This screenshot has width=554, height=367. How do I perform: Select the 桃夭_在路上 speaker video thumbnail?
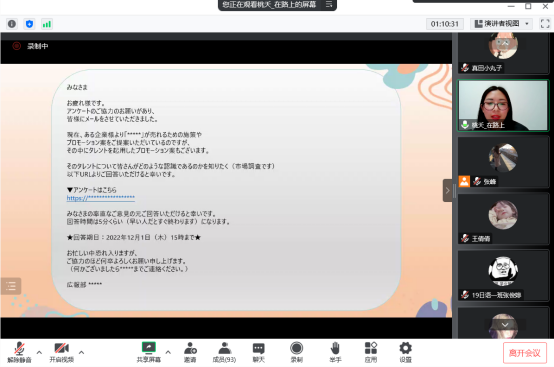(503, 106)
